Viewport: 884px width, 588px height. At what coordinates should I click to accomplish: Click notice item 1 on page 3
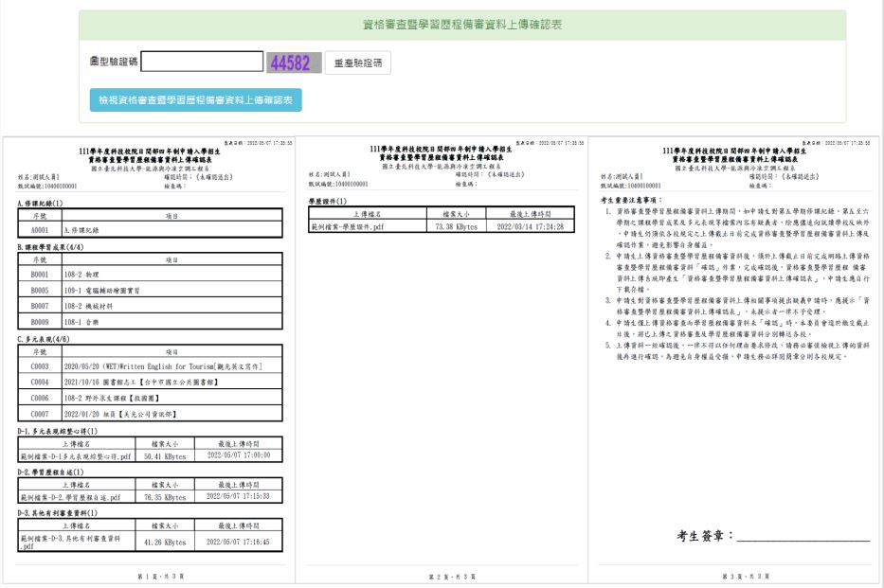click(x=737, y=228)
